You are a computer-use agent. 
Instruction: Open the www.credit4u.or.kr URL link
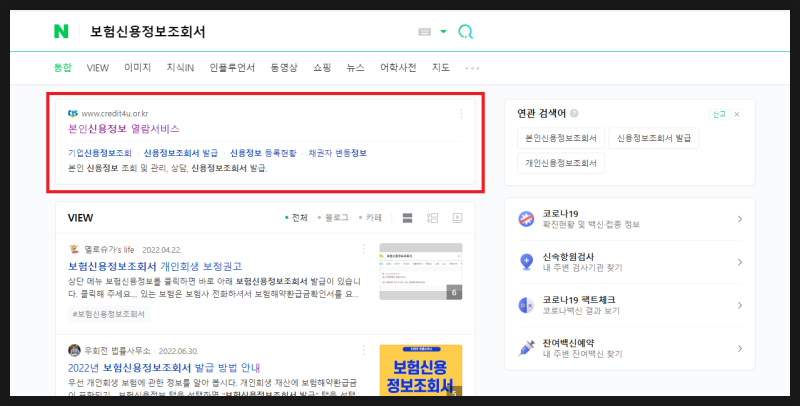(x=115, y=113)
